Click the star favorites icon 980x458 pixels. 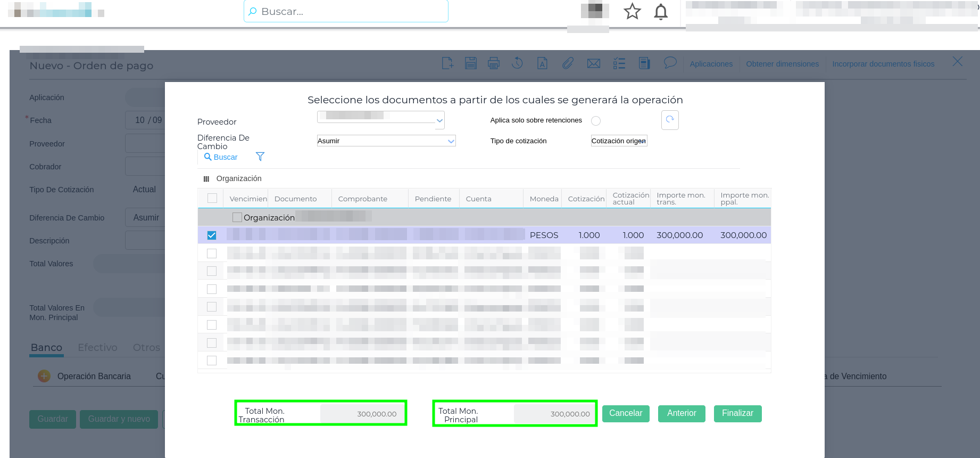(x=632, y=11)
